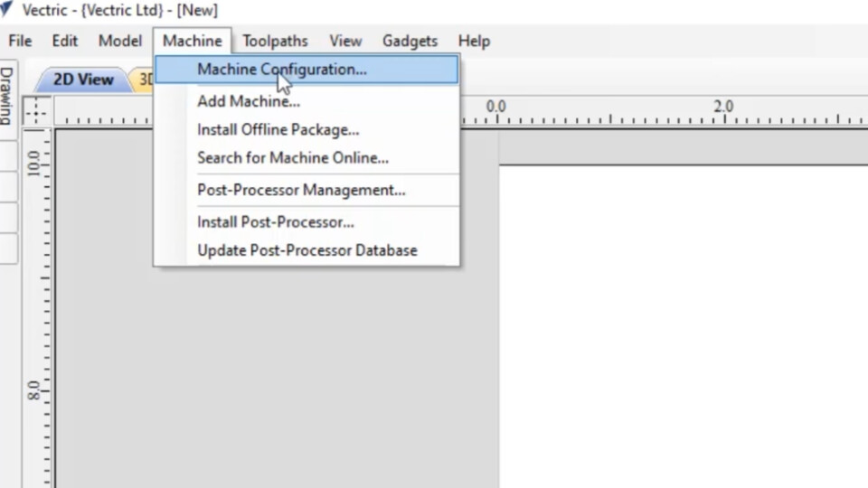Open the Gadgets menu
The width and height of the screenshot is (868, 488).
410,41
